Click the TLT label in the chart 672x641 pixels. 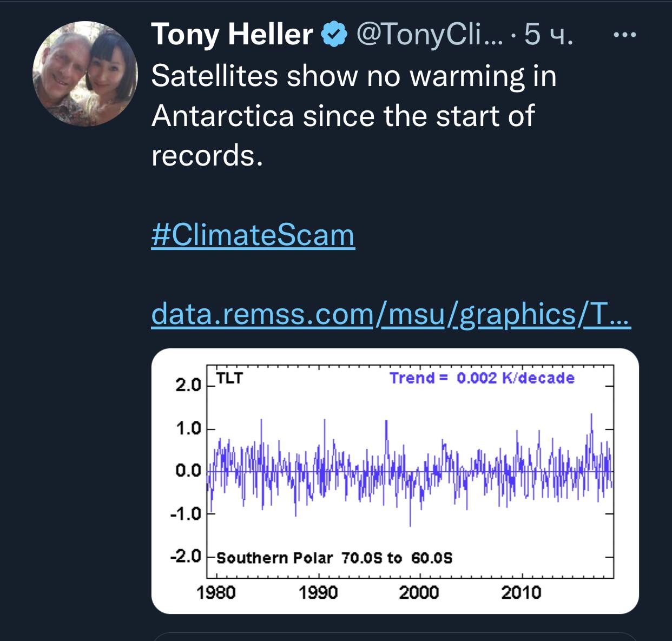[229, 378]
